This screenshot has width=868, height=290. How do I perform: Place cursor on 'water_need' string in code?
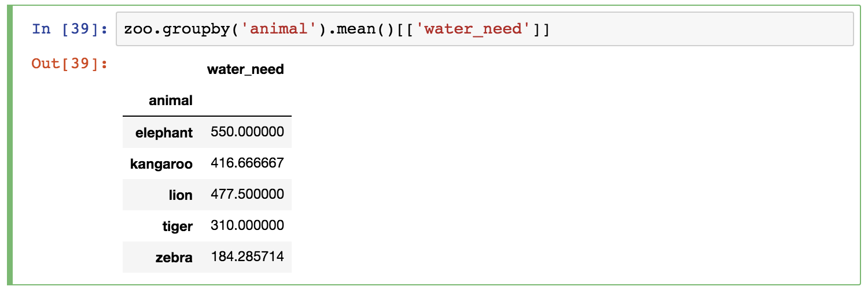[468, 29]
